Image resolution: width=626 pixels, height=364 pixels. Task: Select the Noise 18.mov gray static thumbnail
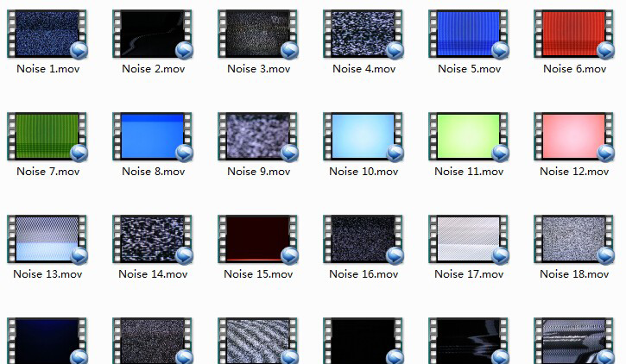[574, 239]
